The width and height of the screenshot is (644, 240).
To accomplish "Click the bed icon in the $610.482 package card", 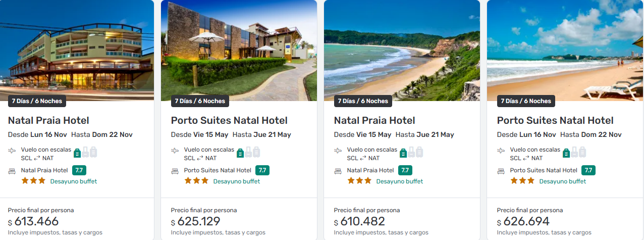I will click(338, 171).
